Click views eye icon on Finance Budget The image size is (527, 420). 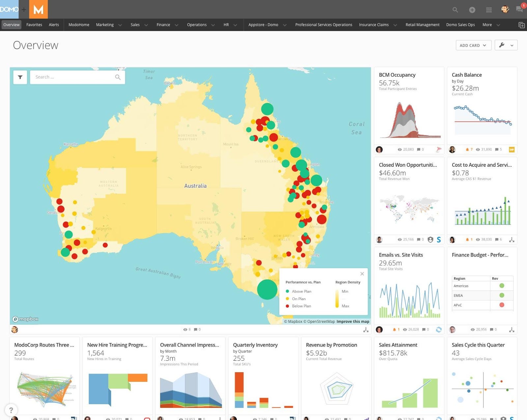(x=472, y=329)
